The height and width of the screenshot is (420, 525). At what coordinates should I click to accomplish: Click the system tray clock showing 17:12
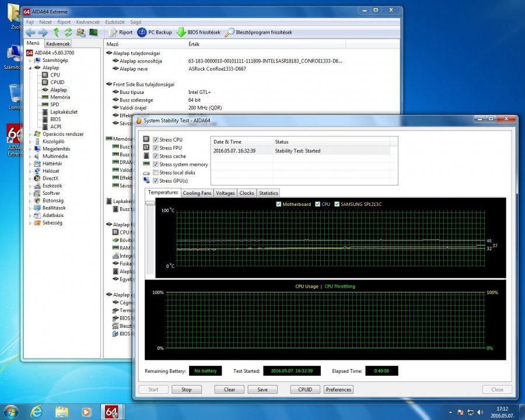click(502, 412)
